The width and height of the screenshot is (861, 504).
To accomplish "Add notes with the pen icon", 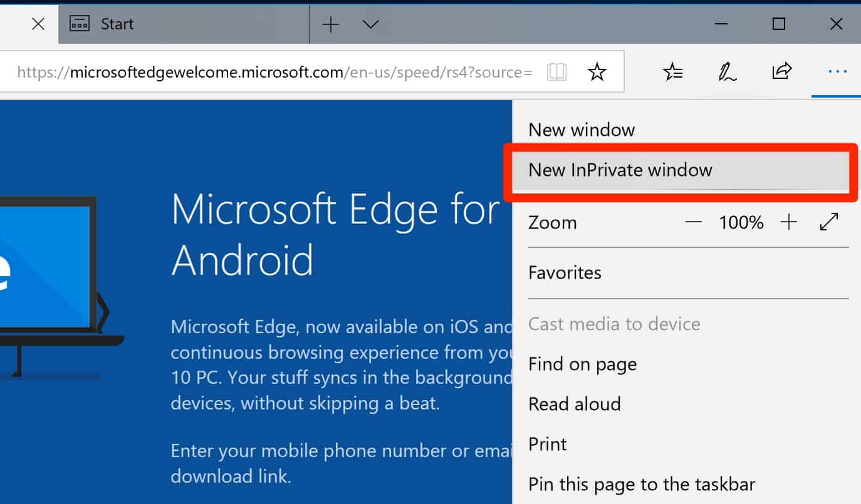I will [x=728, y=72].
